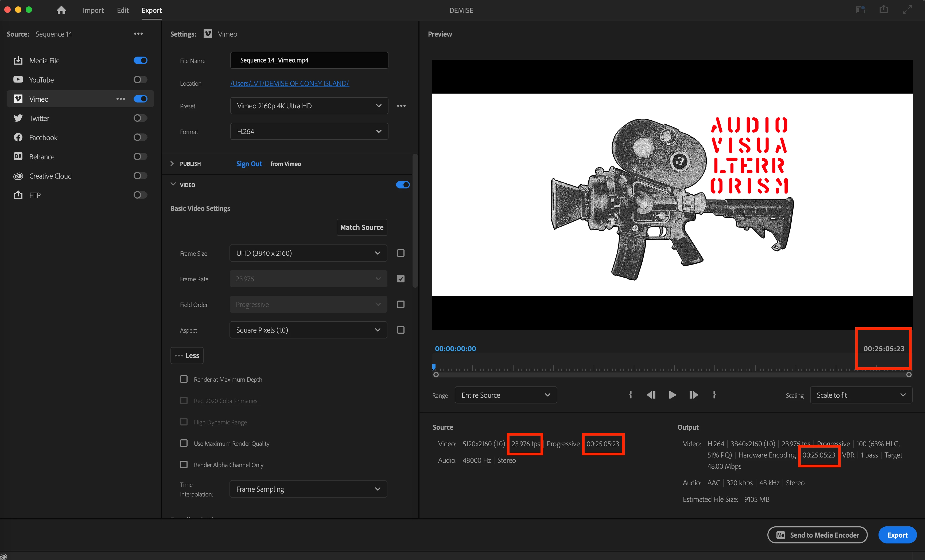Image resolution: width=925 pixels, height=560 pixels.
Task: Open the preset options three-dot menu
Action: (401, 106)
